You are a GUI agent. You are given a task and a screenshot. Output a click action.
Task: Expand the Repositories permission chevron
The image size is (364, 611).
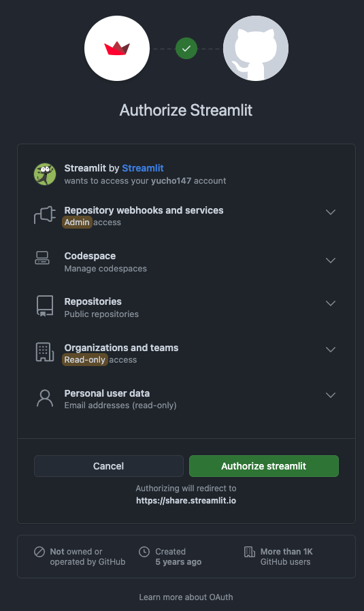[x=331, y=303]
